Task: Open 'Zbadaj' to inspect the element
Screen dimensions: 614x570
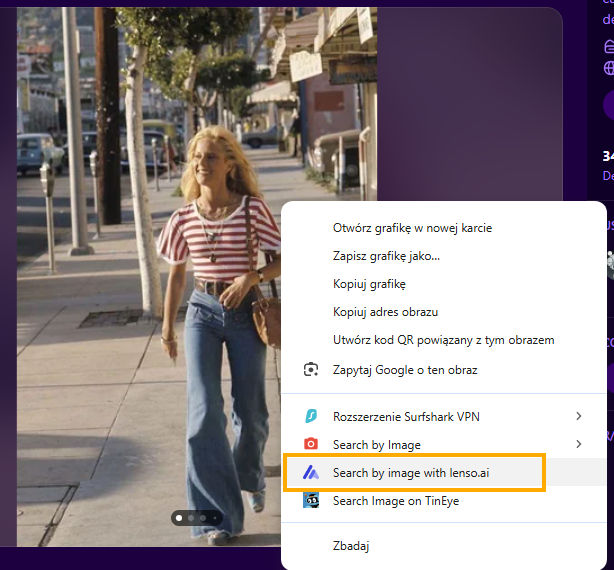Action: point(352,546)
